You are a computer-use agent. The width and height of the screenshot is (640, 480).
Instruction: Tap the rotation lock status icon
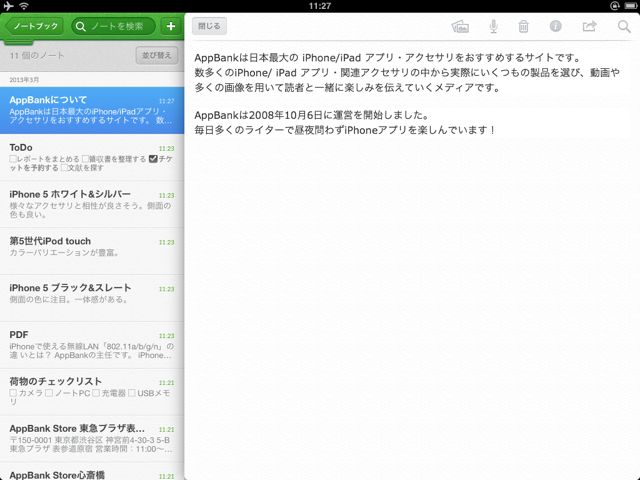[614, 6]
